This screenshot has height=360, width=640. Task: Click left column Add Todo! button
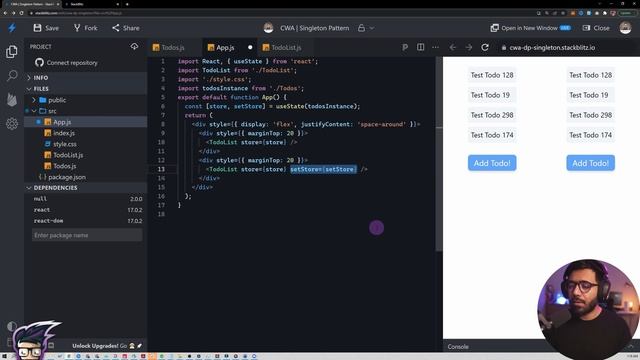(492, 163)
